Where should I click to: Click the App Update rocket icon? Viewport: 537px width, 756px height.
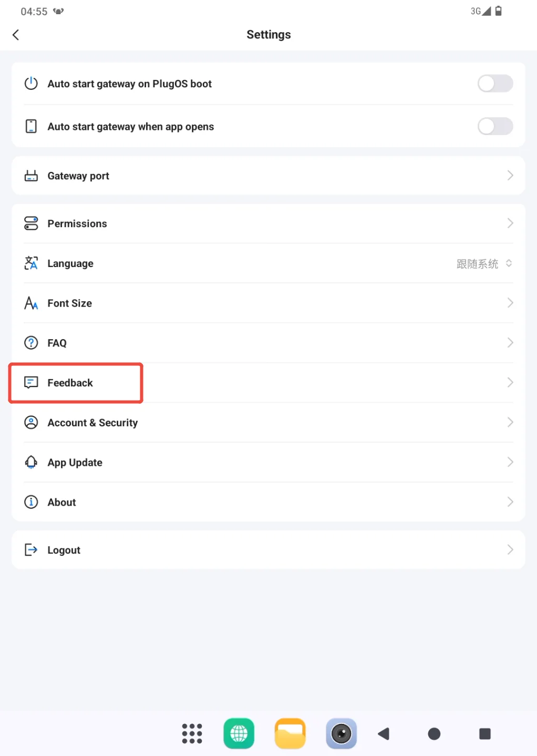coord(31,462)
